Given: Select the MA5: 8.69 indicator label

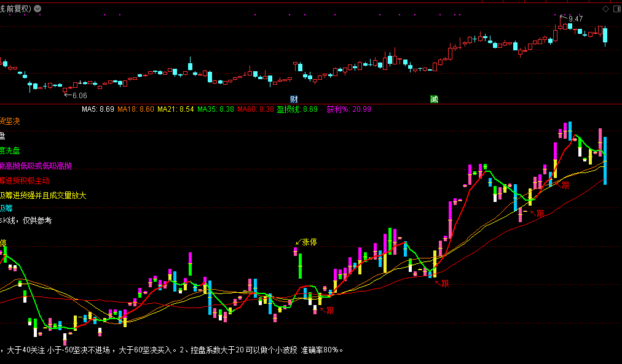Looking at the screenshot, I should pyautogui.click(x=98, y=109).
